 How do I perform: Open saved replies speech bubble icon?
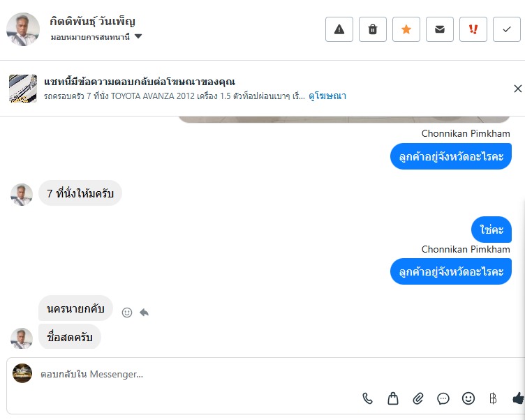(443, 398)
